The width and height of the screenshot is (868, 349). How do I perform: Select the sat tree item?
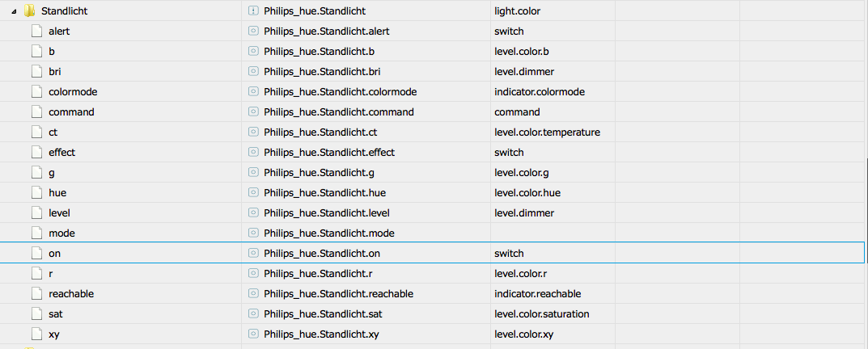click(55, 314)
